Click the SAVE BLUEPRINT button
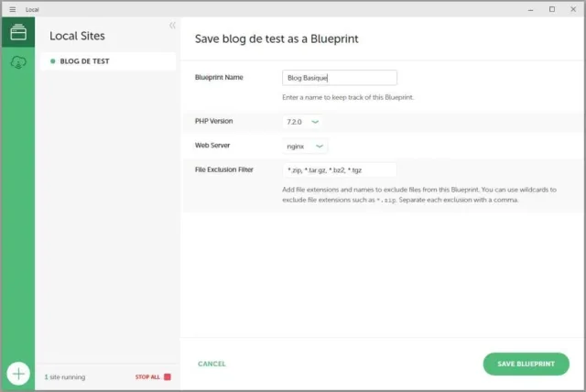The height and width of the screenshot is (392, 586). pos(526,364)
